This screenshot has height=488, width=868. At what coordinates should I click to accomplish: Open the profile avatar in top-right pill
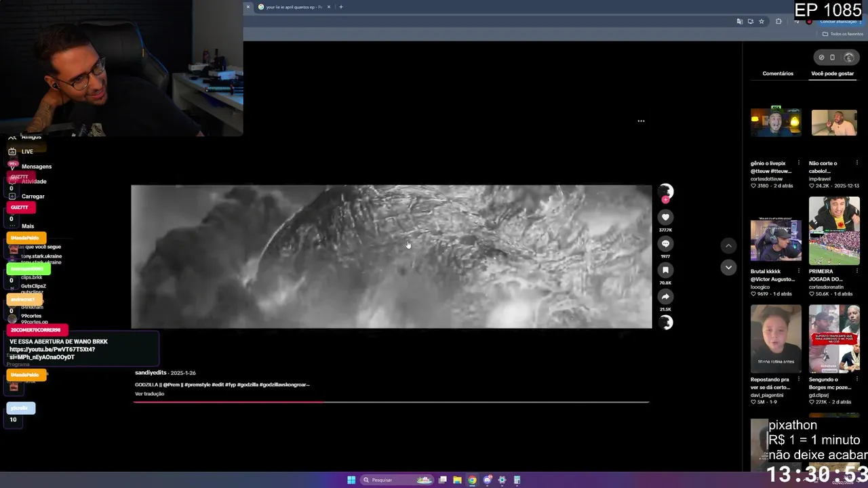click(x=849, y=58)
